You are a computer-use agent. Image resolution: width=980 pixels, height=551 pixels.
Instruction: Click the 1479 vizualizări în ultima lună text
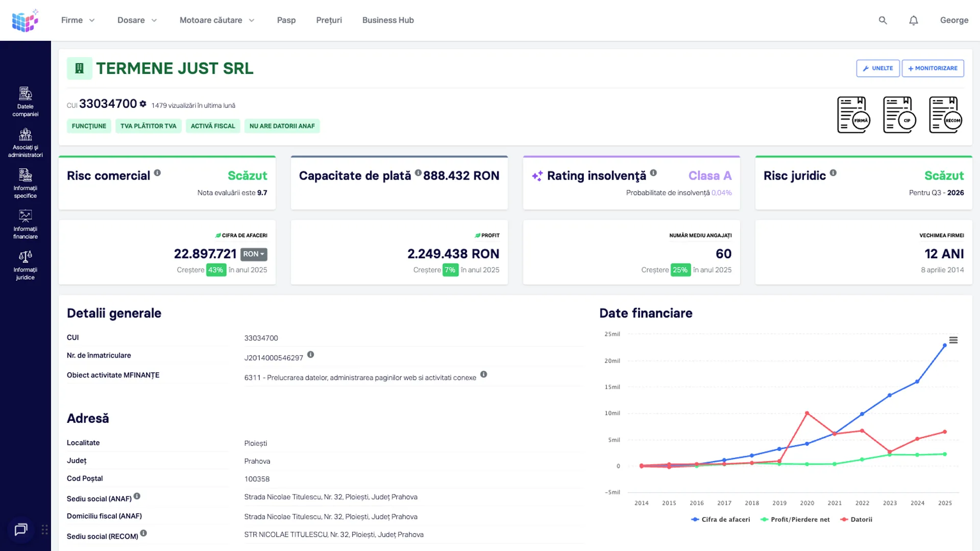(193, 106)
